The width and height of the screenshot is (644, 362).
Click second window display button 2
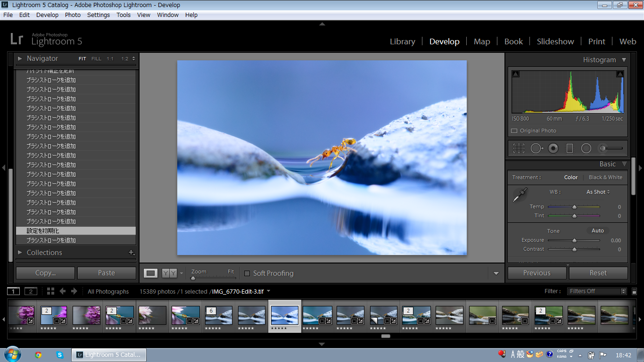31,291
